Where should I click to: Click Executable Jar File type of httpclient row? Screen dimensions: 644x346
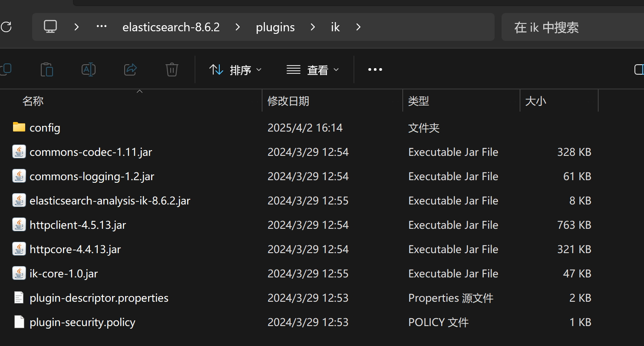click(x=453, y=225)
